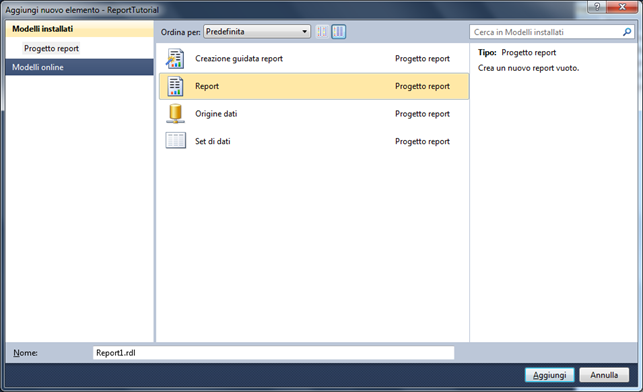Switch to small icons view
Screen dimensions: 643x392
click(322, 32)
